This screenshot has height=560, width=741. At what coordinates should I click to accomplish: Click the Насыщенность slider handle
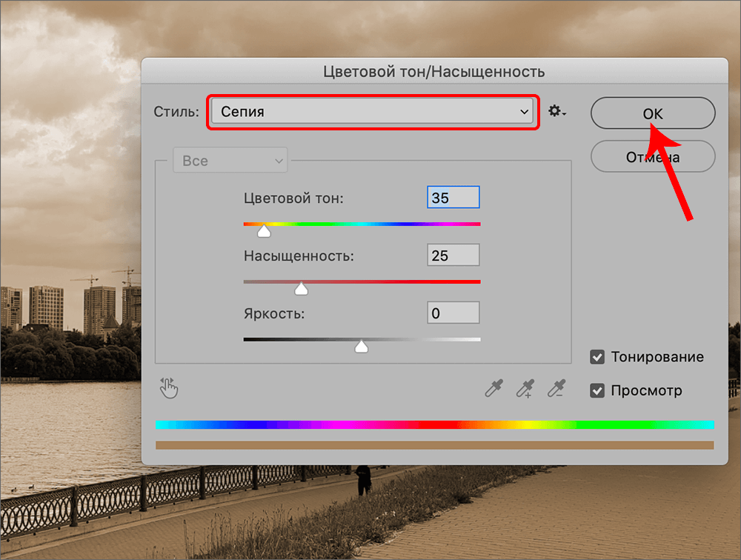click(301, 289)
